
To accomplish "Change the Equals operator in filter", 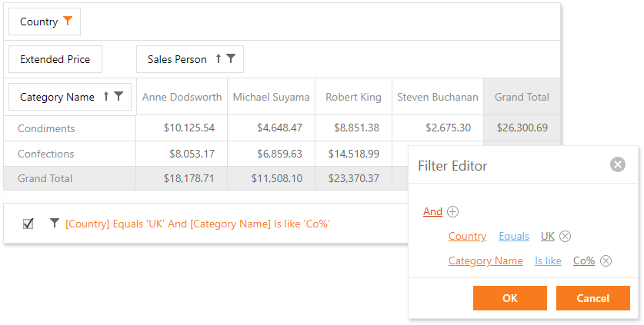I will point(514,237).
